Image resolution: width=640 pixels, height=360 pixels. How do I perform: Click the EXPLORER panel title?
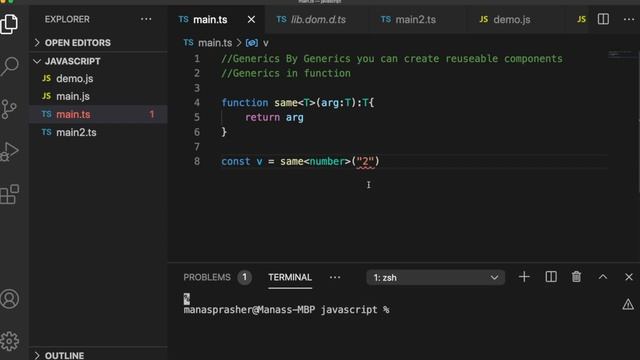pyautogui.click(x=67, y=19)
